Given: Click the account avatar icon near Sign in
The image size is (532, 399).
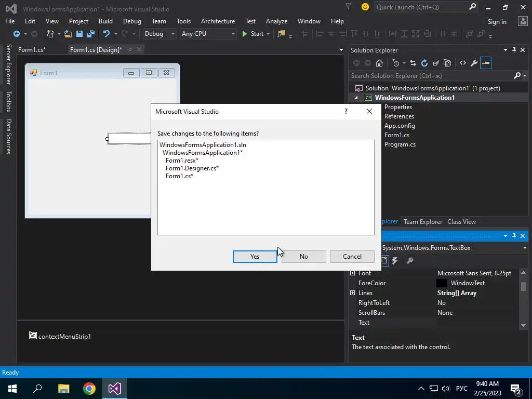Looking at the screenshot, I should point(523,21).
